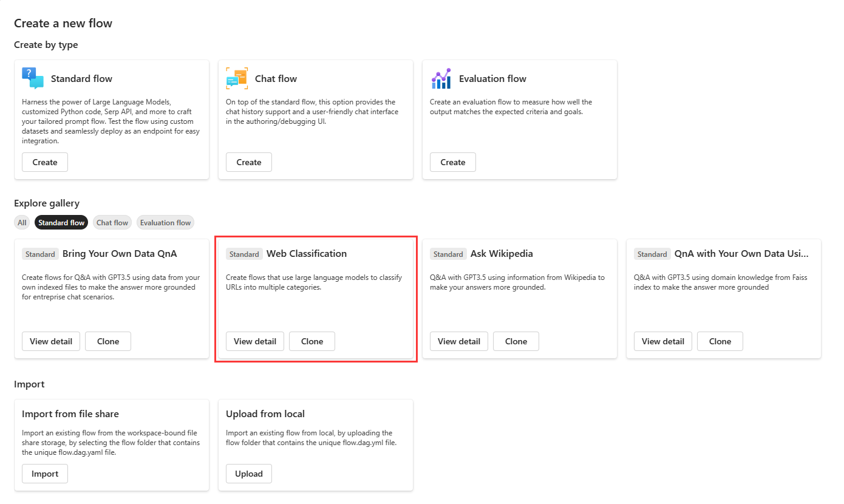View detail of Bring Your Own Data QnA
Viewport: 844px width, 504px height.
coord(51,341)
